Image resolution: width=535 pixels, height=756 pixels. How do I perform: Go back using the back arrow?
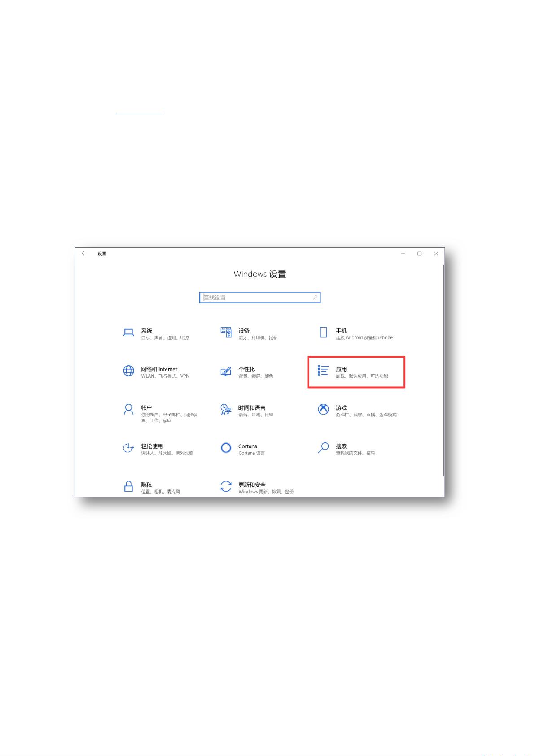click(84, 253)
